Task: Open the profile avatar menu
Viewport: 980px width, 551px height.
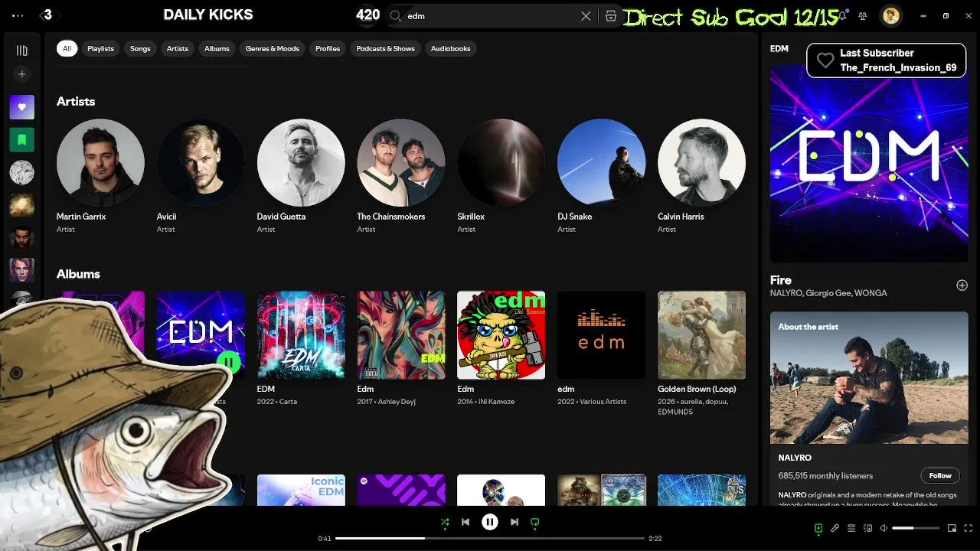Action: pyautogui.click(x=890, y=15)
